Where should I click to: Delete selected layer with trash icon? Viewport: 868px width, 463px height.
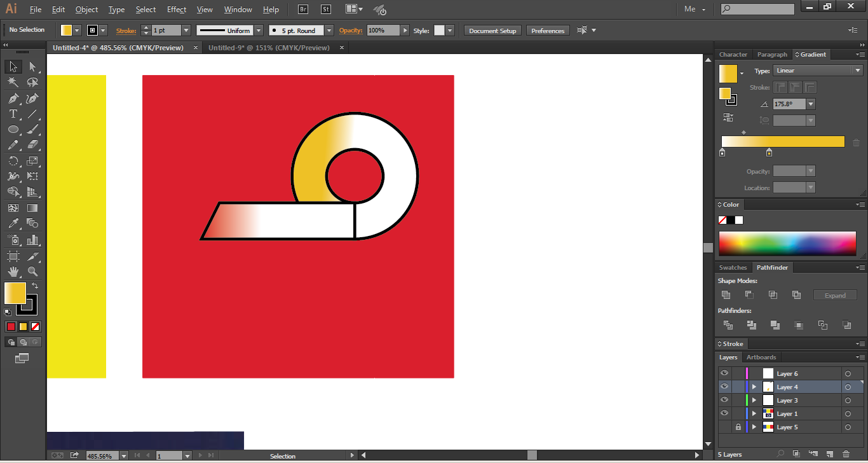[846, 454]
